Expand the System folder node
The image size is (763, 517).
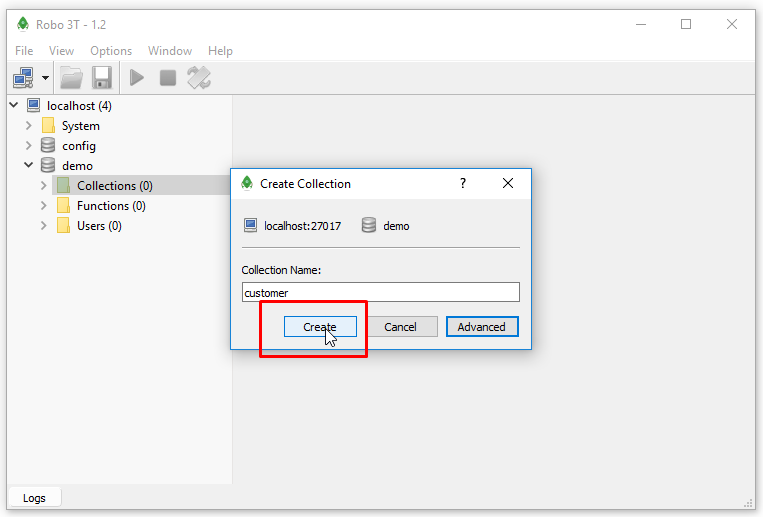29,126
